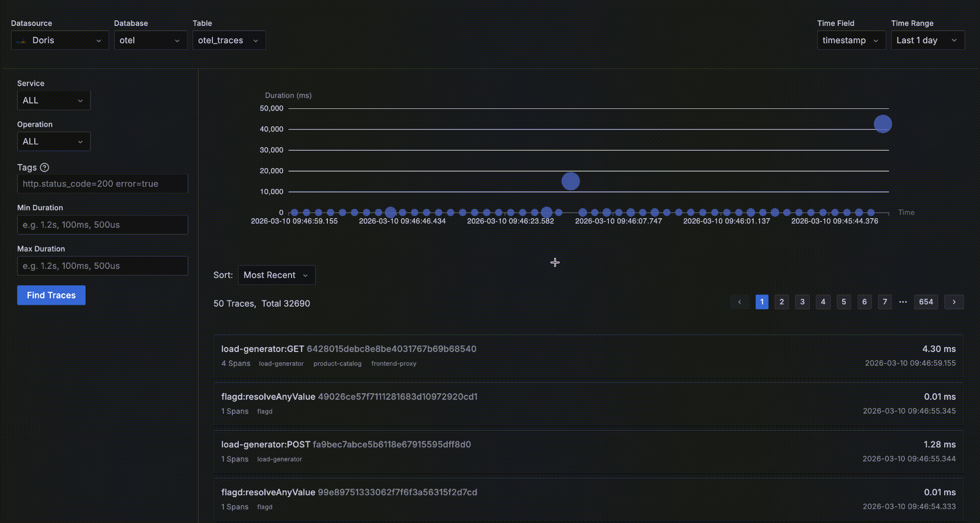Click the pagination ellipsis to jump pages
Screen dimensions: 980x523
click(903, 302)
